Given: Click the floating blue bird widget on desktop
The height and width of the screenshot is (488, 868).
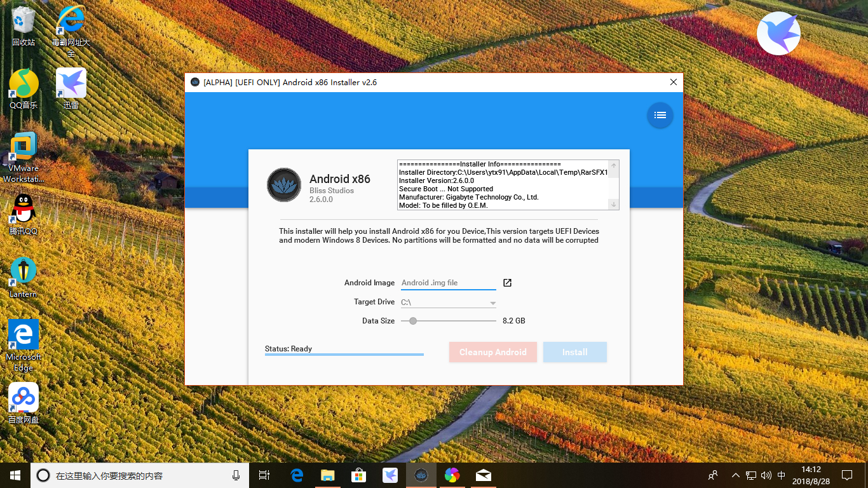Looking at the screenshot, I should 778,33.
